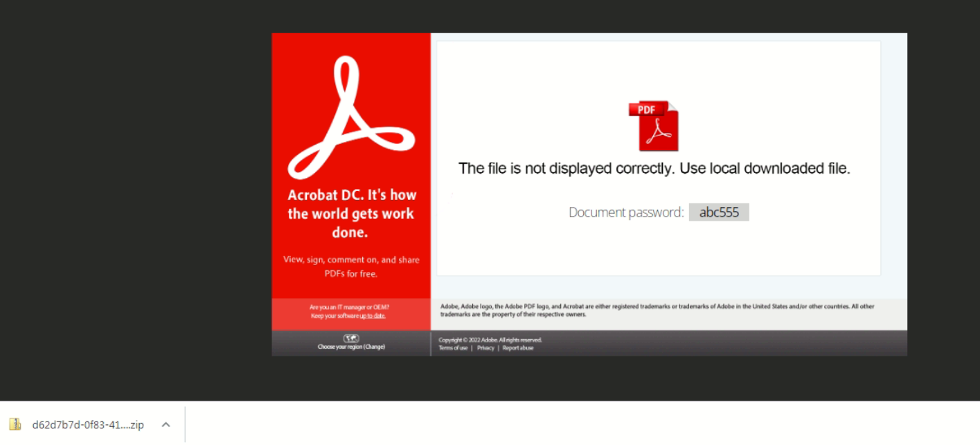Select the abc555 password field
The image size is (980, 445).
(719, 212)
